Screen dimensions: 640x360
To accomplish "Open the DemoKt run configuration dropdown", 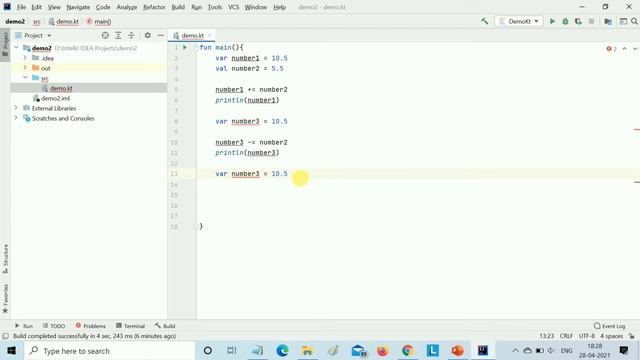I will [519, 21].
